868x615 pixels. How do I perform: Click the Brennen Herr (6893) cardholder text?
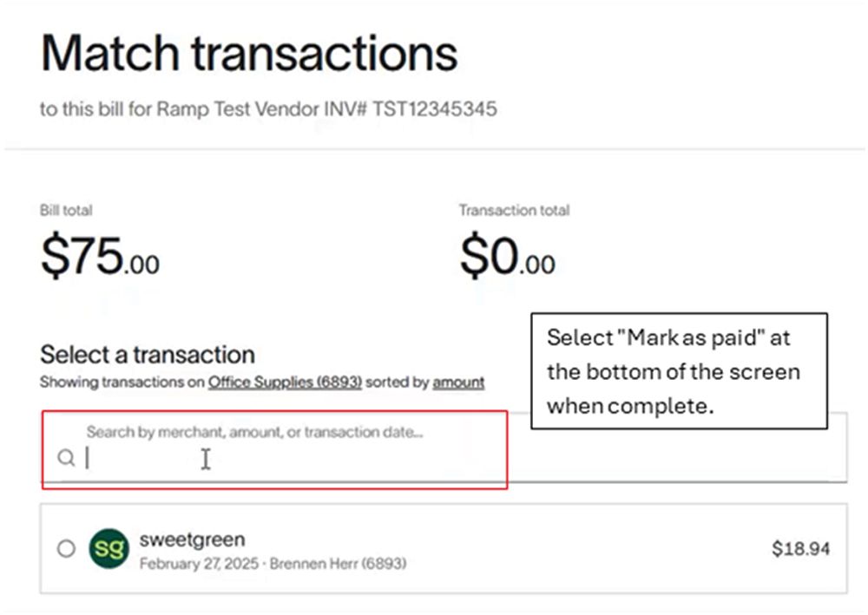338,564
